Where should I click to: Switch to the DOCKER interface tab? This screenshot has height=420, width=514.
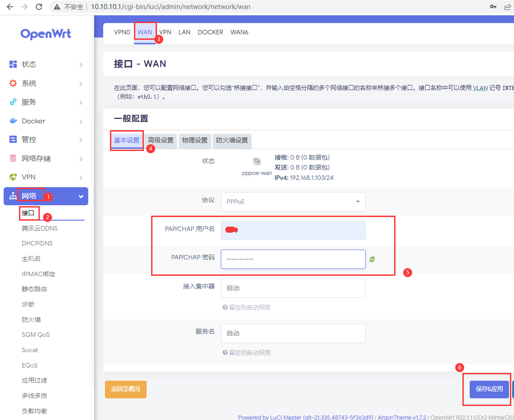point(210,32)
